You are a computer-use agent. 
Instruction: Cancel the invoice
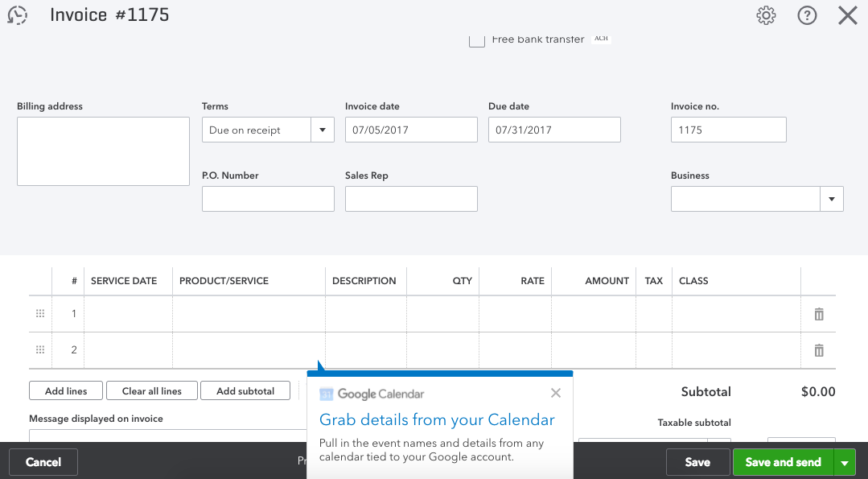[x=43, y=462]
